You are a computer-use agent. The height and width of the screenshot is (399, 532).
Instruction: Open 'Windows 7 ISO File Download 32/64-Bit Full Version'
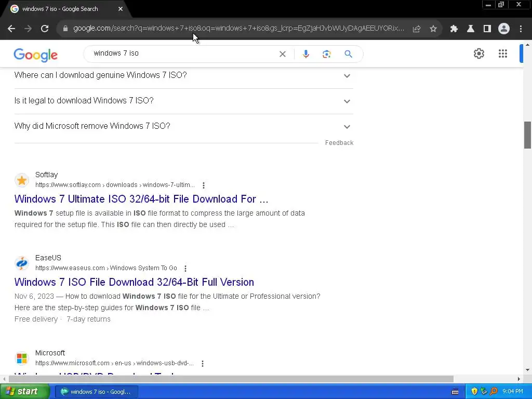pyautogui.click(x=134, y=282)
